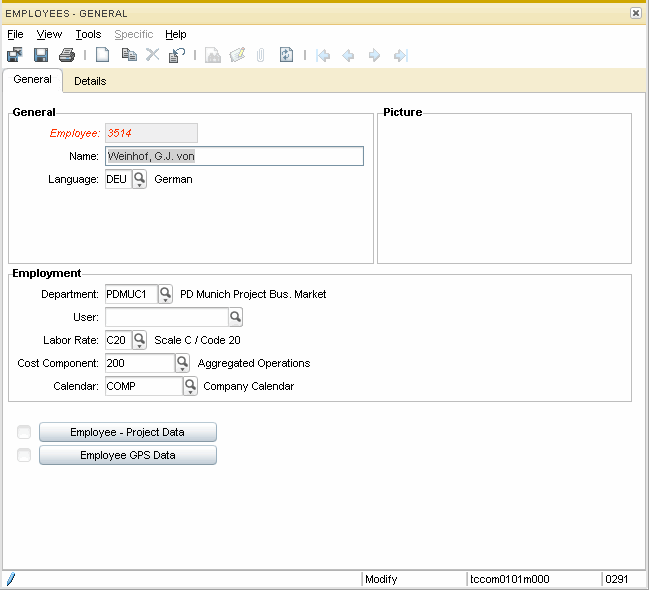Click the Employee GPS Data button
Viewport: 649px width, 590px height.
[128, 455]
